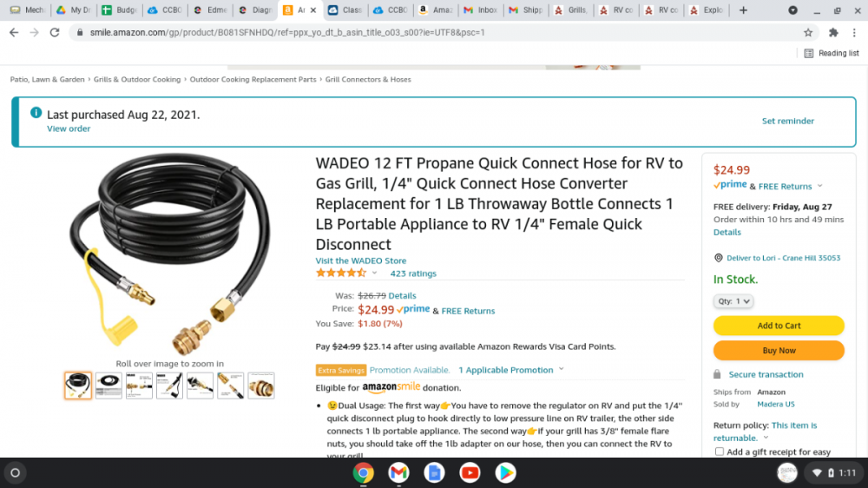868x488 pixels.
Task: Open the Reading list panel
Action: point(832,53)
